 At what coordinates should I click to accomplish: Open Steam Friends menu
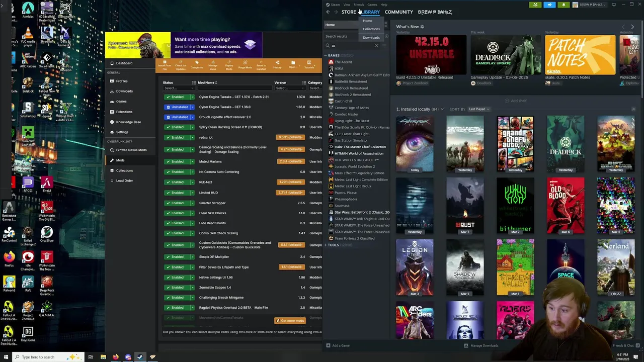[359, 5]
